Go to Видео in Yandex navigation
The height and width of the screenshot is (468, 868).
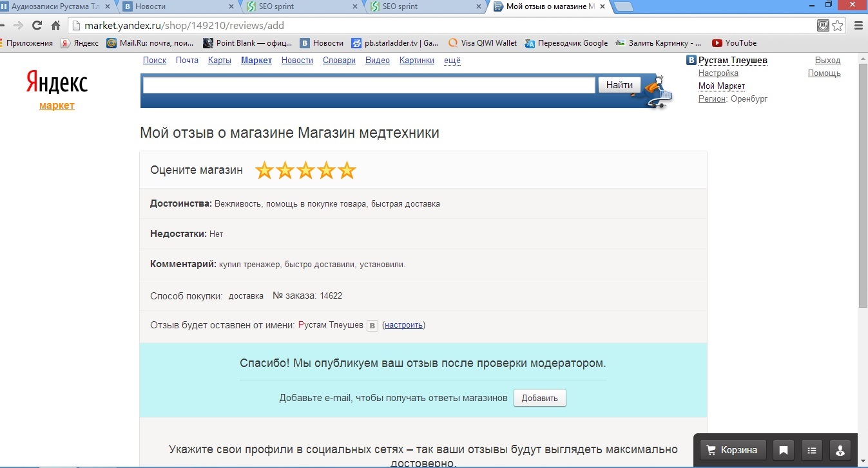(378, 60)
